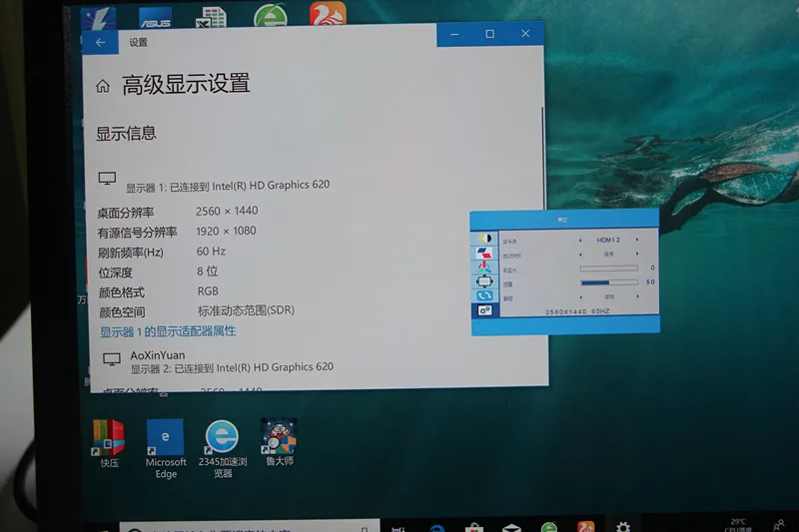Screen dimensions: 799x532
Task: Select the gears OSD menu icon
Action: coord(484,310)
